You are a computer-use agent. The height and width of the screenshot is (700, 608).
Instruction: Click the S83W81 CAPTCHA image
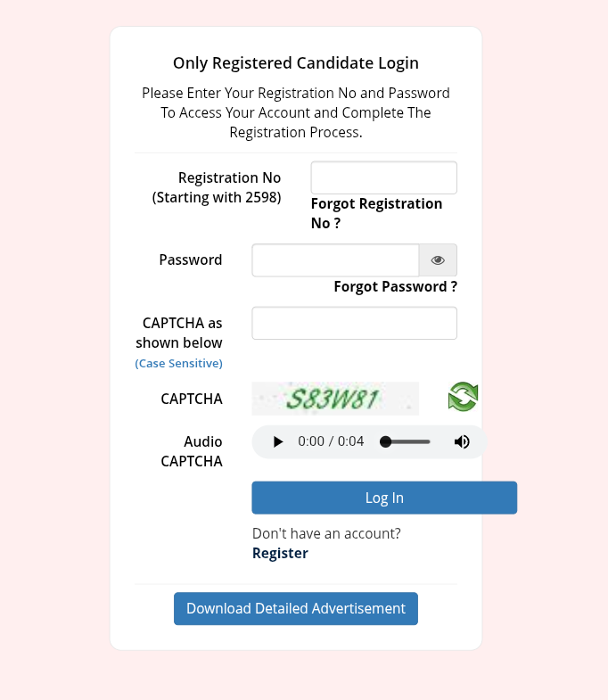pos(335,398)
